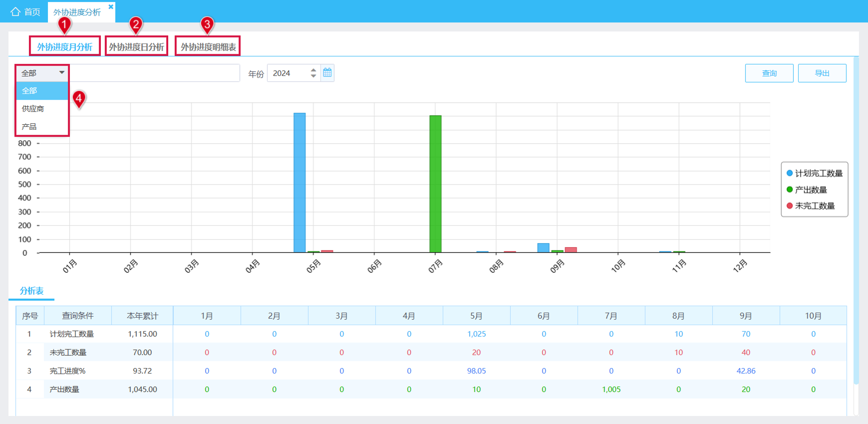Select the 分析表 tab
868x424 pixels.
coord(31,291)
